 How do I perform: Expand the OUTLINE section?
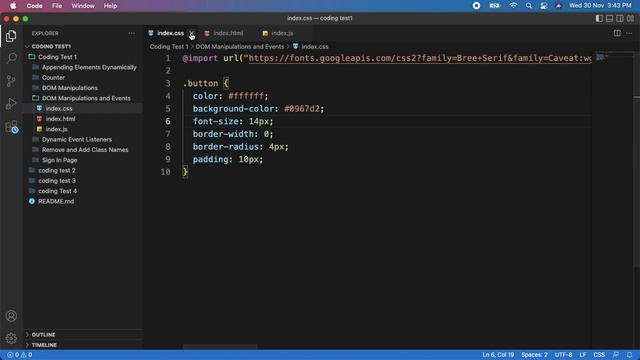(x=83, y=335)
